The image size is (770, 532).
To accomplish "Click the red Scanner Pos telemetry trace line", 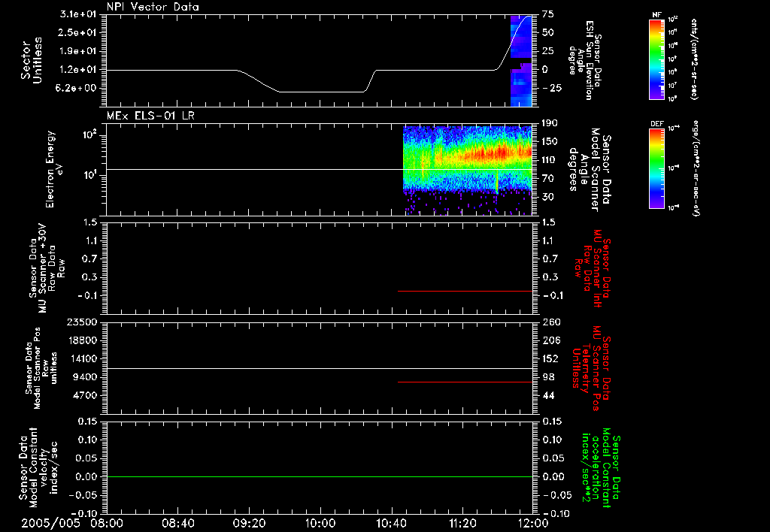I will pos(465,382).
